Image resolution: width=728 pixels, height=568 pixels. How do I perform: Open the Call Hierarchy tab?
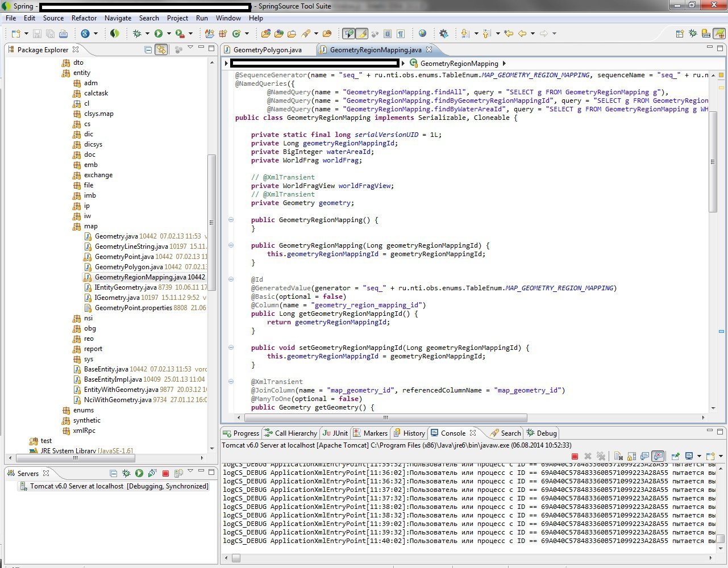[x=295, y=433]
